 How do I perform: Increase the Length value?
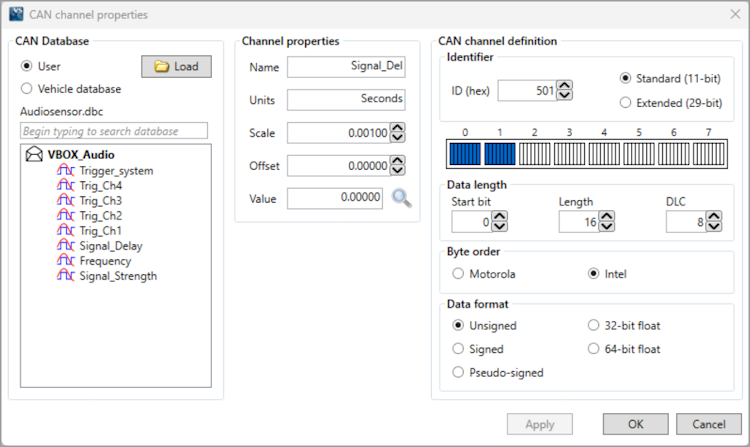click(x=607, y=217)
